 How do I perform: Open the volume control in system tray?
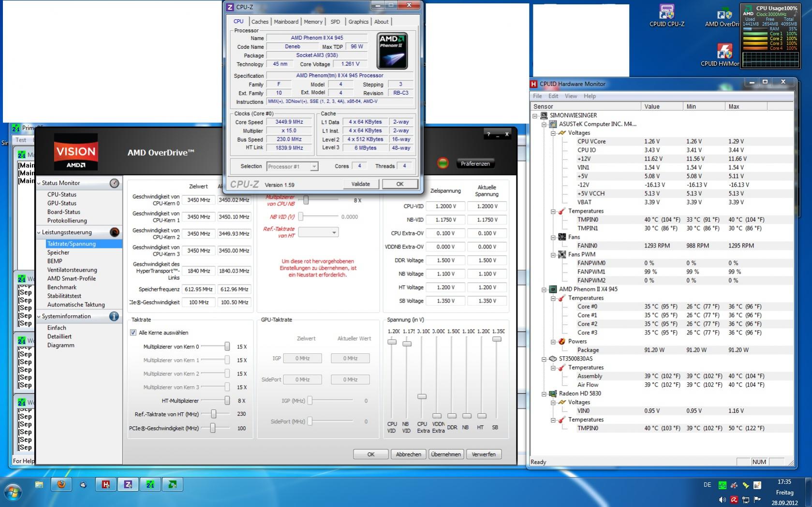coord(723,500)
